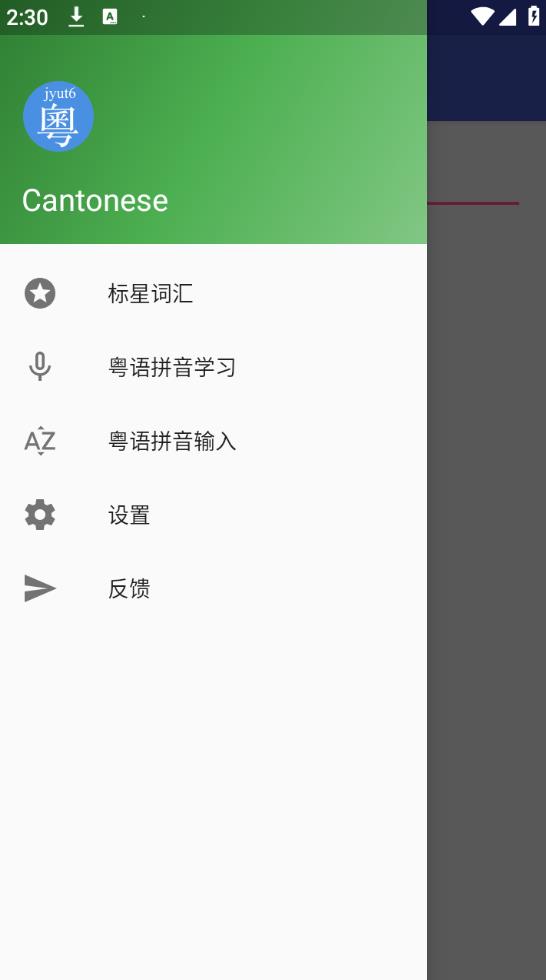
Task: Tap the Cantonese title in drawer header
Action: tap(95, 201)
